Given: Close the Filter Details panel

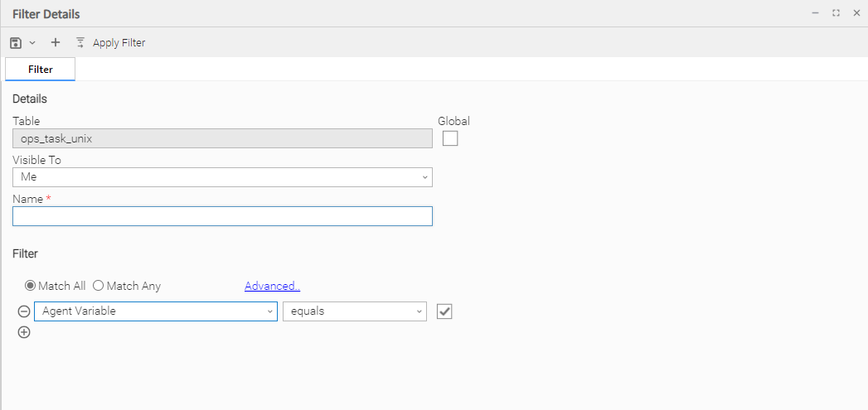Looking at the screenshot, I should tap(856, 13).
